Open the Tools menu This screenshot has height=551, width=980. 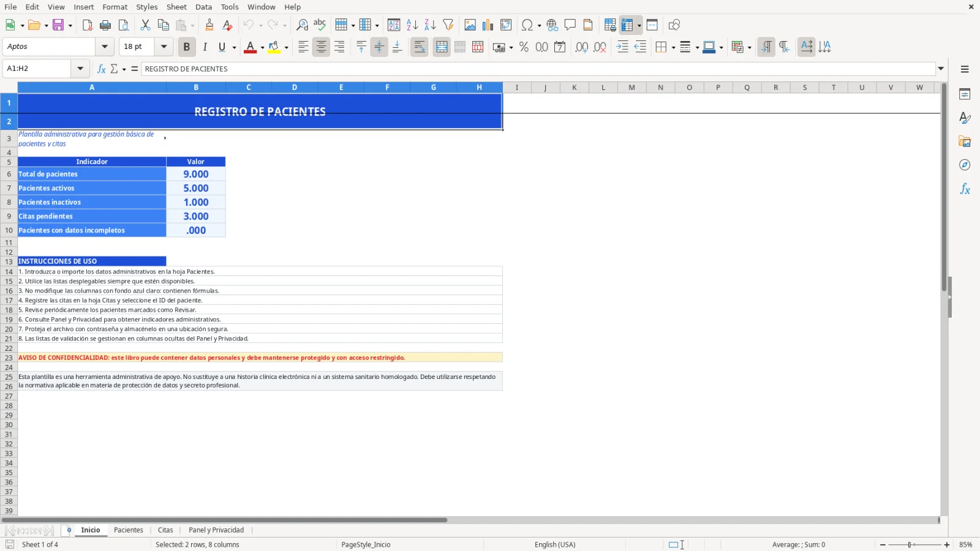230,7
